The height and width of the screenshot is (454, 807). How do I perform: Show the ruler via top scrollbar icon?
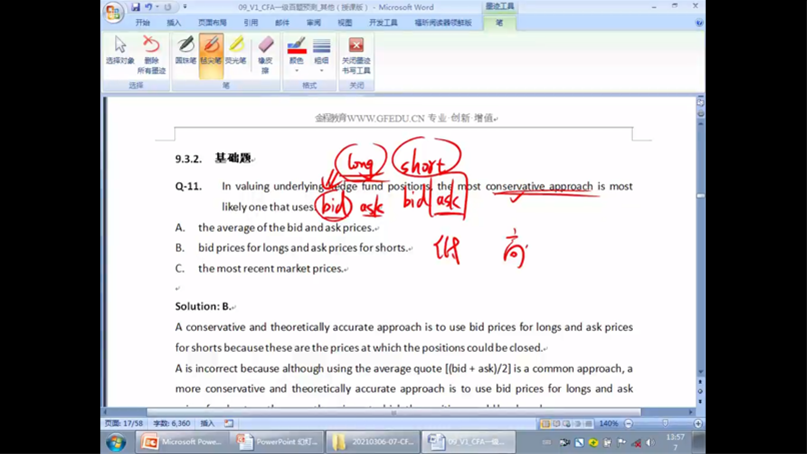[x=700, y=102]
